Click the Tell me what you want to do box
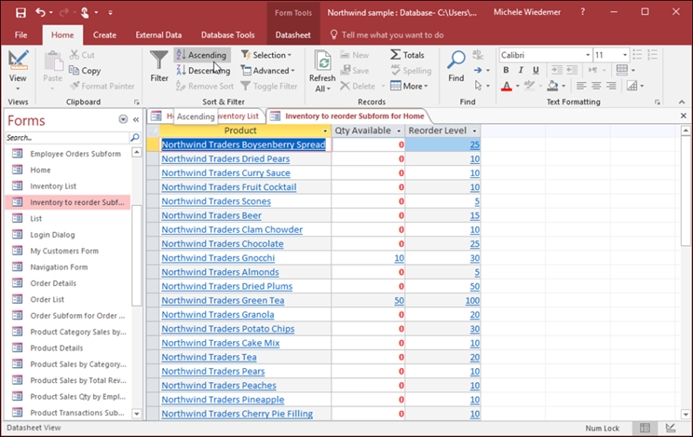Screen dimensions: 693x437 (392, 35)
